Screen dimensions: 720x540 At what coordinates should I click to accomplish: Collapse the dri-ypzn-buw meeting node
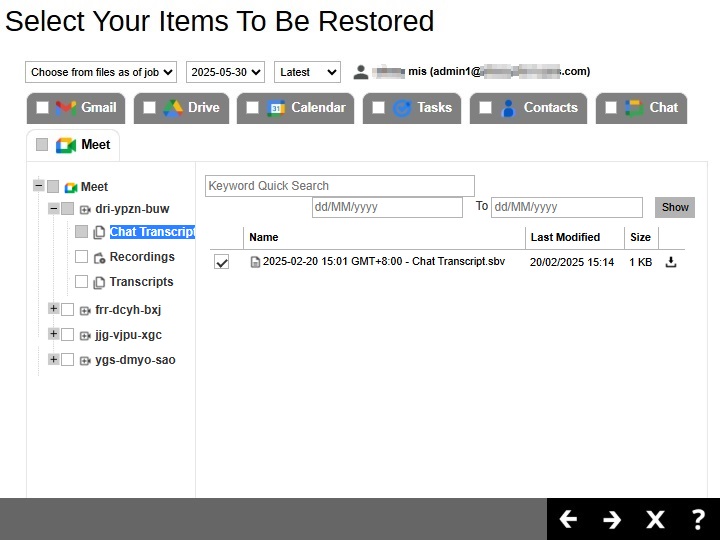click(54, 209)
